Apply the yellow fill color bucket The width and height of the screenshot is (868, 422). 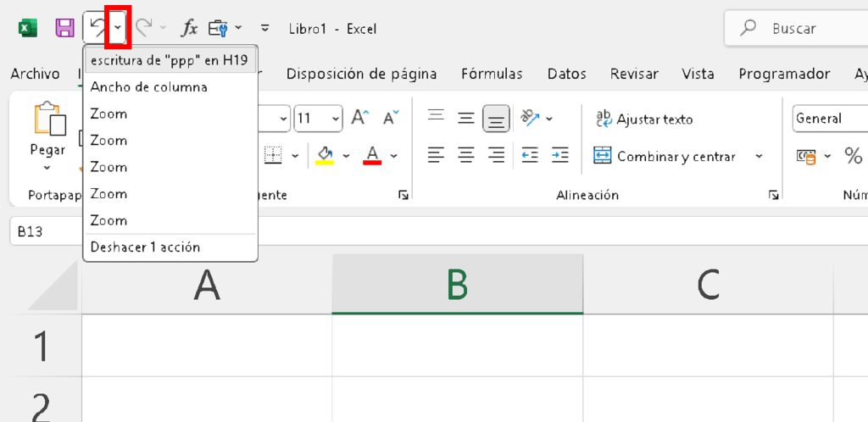[325, 156]
